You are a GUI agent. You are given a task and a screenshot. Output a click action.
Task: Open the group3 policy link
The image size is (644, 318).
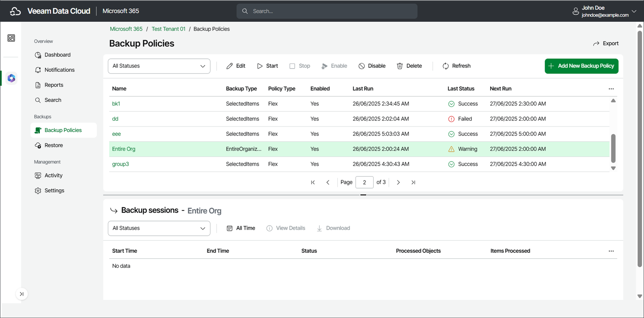[x=120, y=164]
